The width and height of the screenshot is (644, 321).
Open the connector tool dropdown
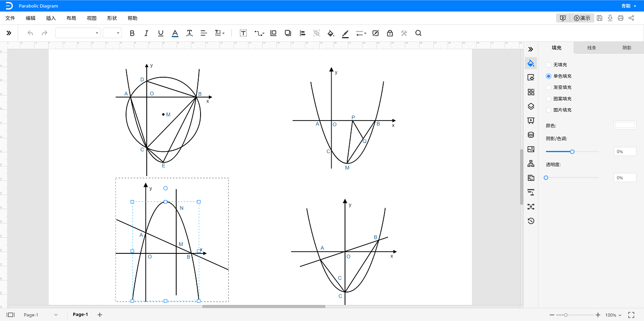coord(259,33)
